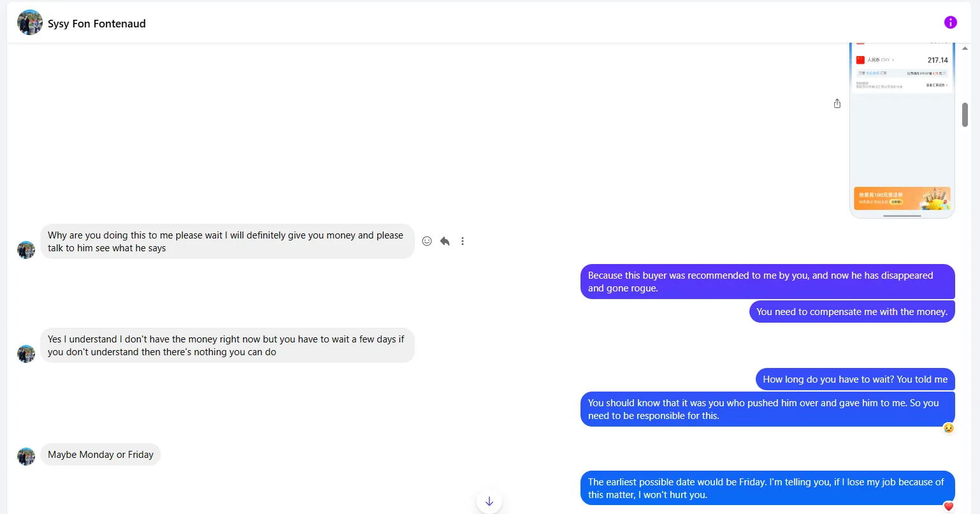Click scrollbar up arrow at top right
Screen dimensions: 980x514
pos(965,48)
